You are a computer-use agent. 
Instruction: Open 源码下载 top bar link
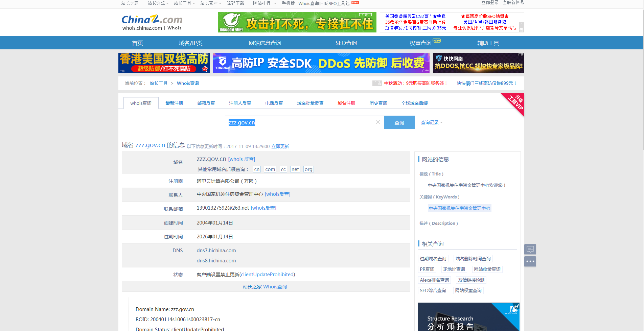click(x=235, y=3)
